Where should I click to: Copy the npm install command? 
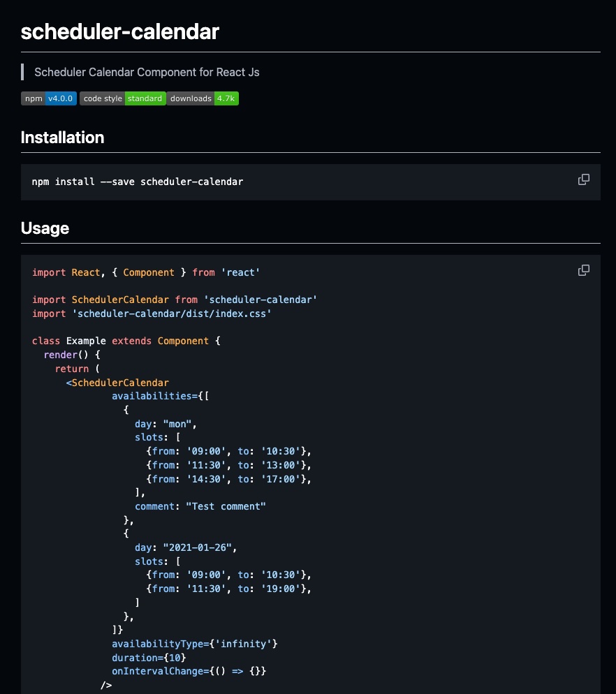pyautogui.click(x=584, y=179)
